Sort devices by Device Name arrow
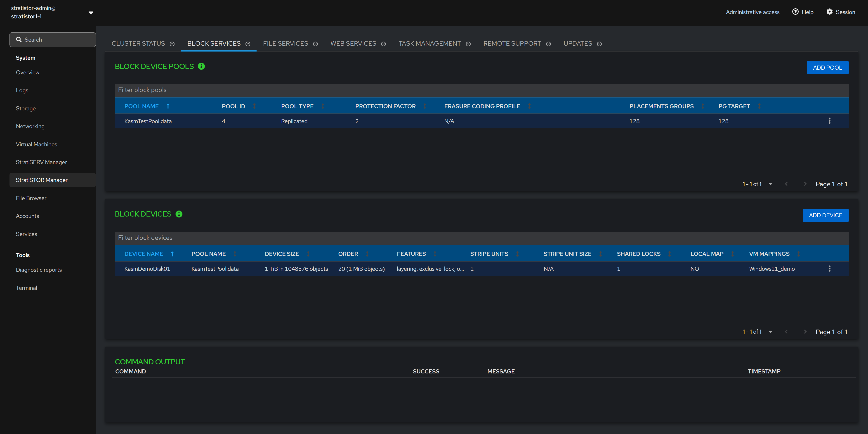The height and width of the screenshot is (434, 868). (x=172, y=254)
